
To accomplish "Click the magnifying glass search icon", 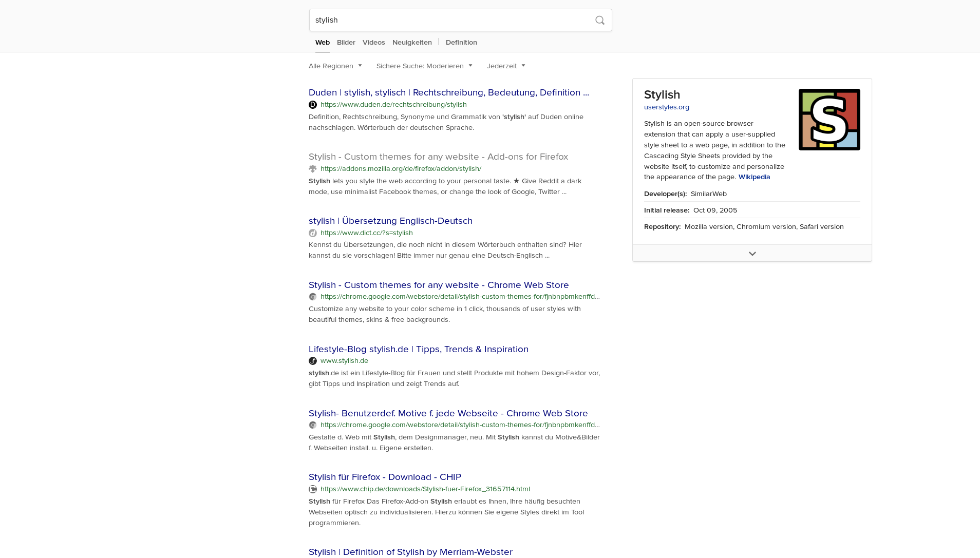I will click(x=600, y=21).
